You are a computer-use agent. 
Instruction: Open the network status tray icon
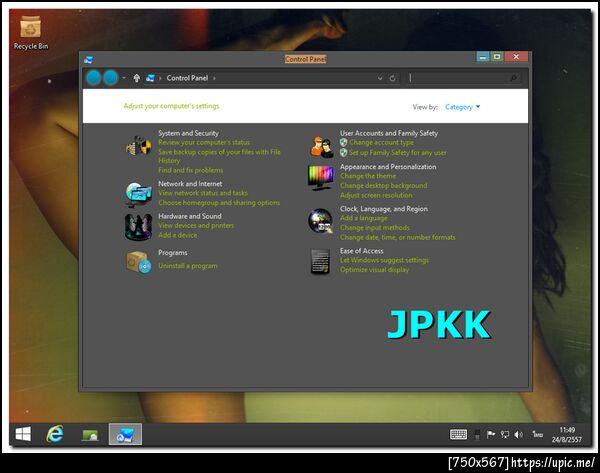[x=505, y=434]
